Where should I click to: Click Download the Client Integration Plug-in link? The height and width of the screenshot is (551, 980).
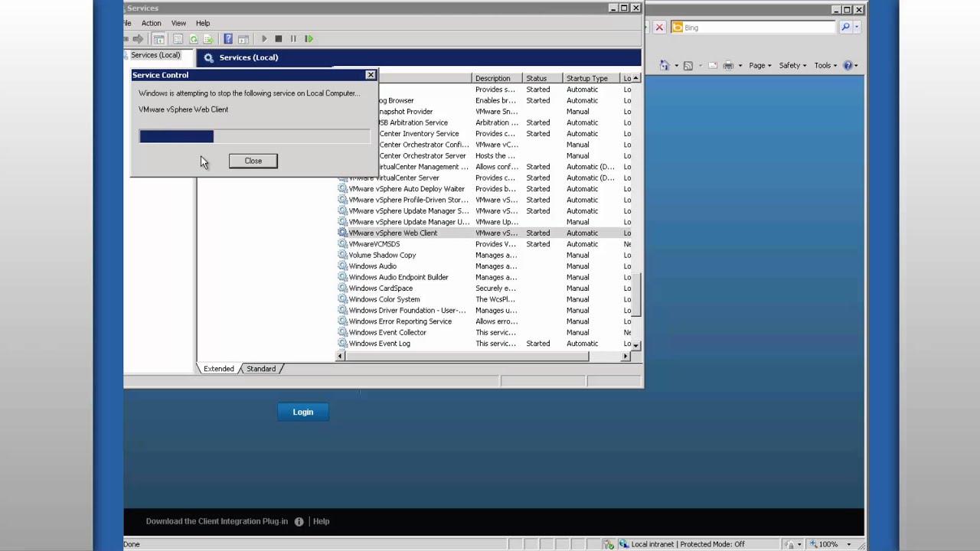(x=217, y=521)
